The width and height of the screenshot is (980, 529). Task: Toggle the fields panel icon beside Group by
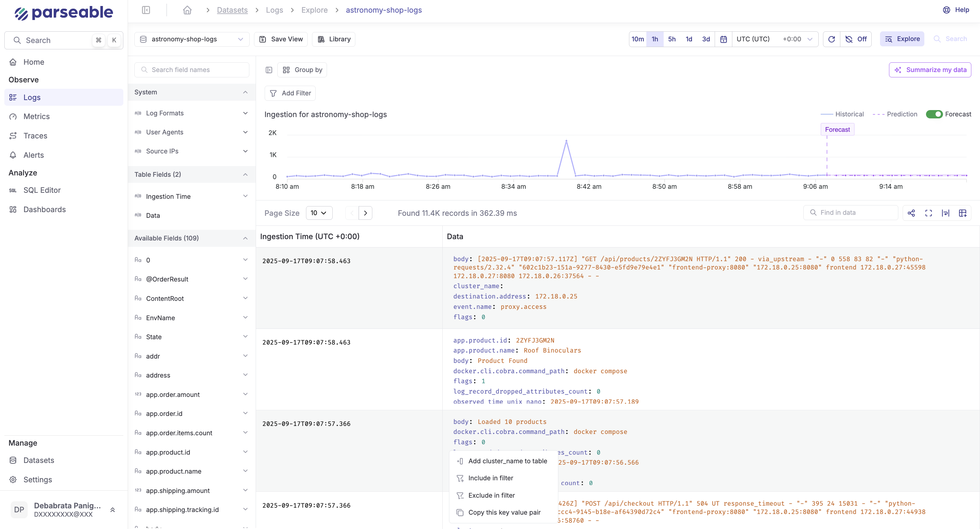click(269, 70)
